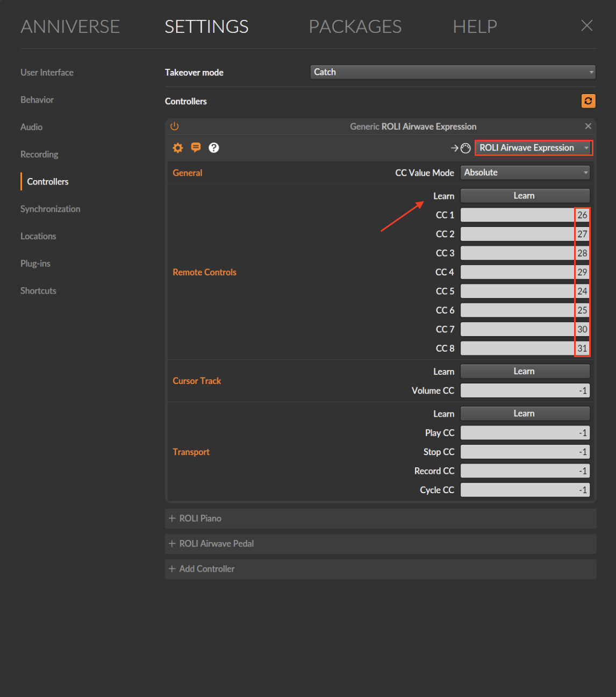Click the Stop CC value field
Image resolution: width=616 pixels, height=697 pixels.
click(525, 452)
